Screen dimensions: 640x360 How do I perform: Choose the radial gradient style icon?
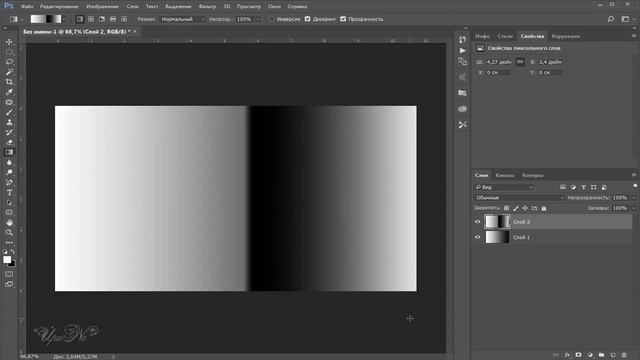pos(91,19)
